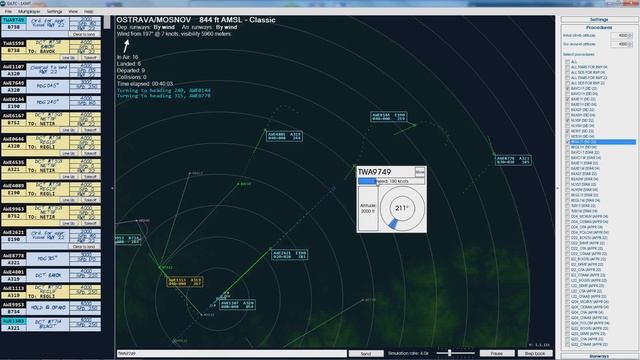Select the AWE1113 flight strip
The image size is (640, 360).
(x=51, y=292)
